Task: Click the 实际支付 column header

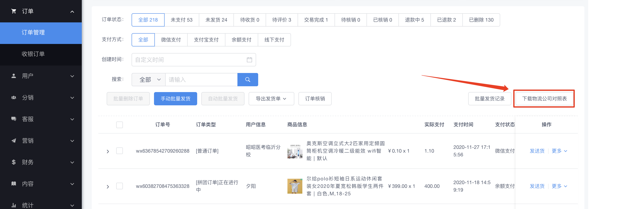Action: tap(434, 125)
